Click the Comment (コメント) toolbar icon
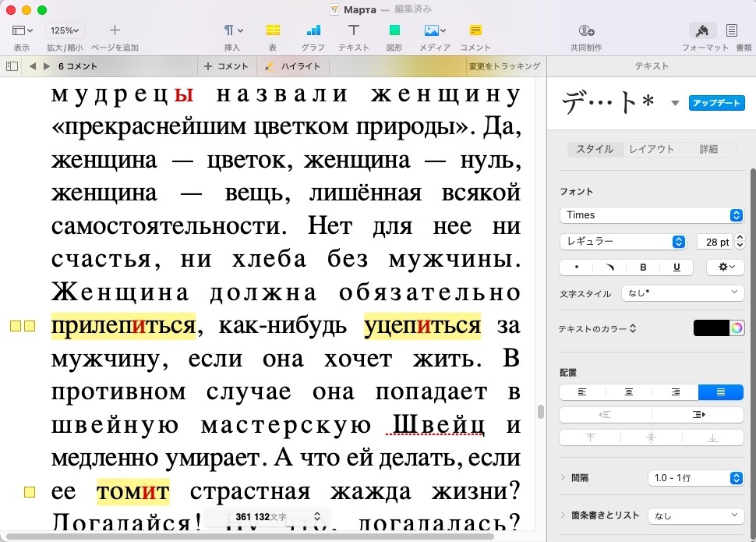 click(x=475, y=31)
